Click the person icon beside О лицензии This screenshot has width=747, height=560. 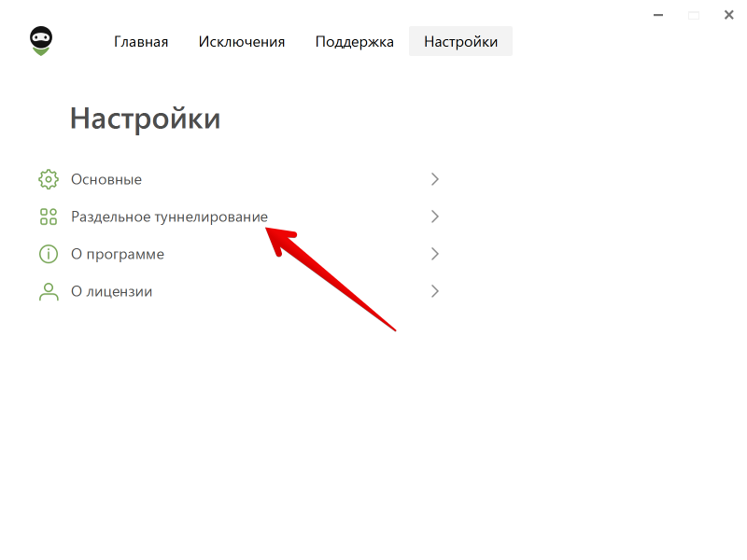(49, 291)
